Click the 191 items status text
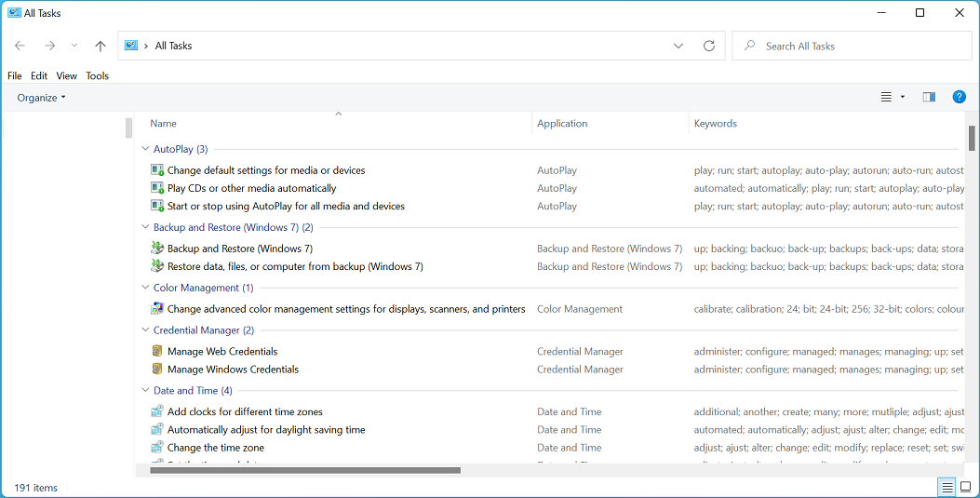980x498 pixels. click(x=35, y=488)
